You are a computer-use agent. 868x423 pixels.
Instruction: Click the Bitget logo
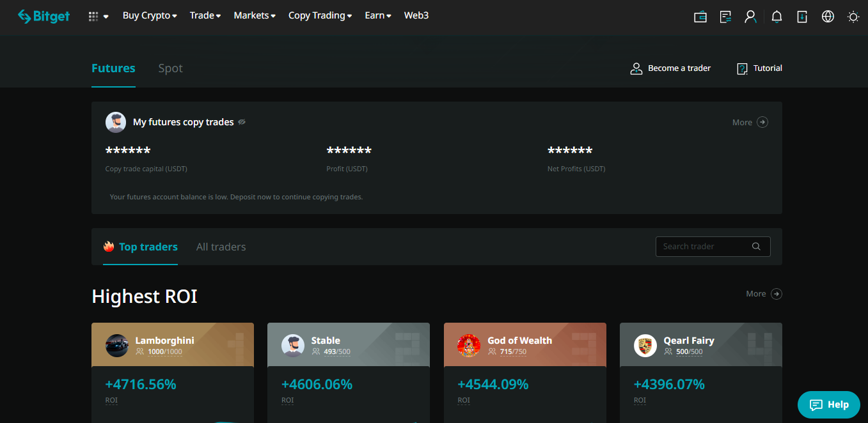point(43,16)
